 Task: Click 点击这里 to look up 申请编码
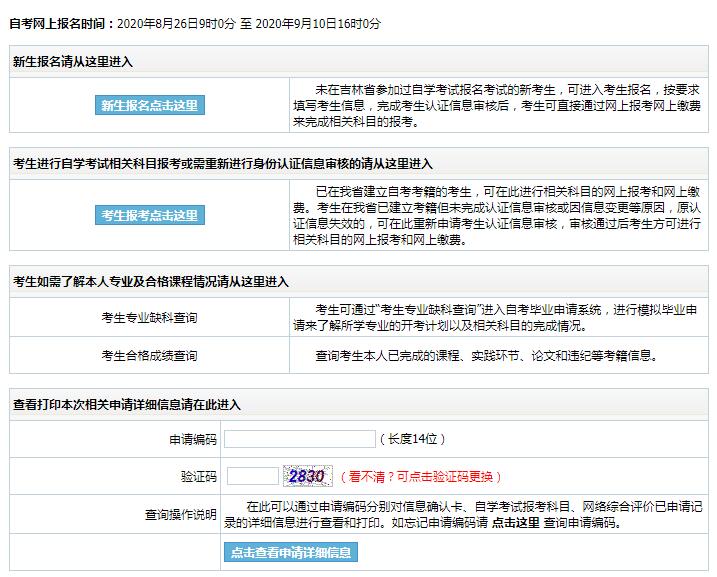(x=516, y=522)
